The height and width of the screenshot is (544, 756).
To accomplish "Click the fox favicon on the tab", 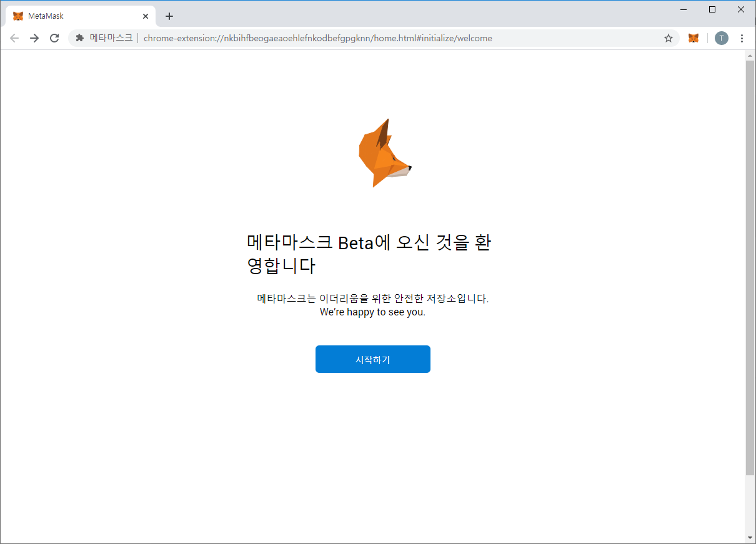I will pyautogui.click(x=18, y=16).
